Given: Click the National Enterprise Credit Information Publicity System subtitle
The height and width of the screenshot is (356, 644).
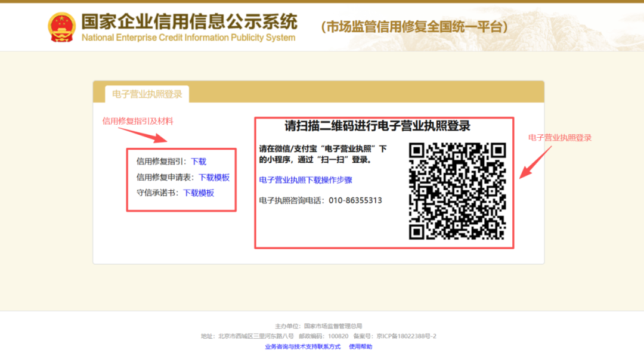Looking at the screenshot, I should pos(188,38).
